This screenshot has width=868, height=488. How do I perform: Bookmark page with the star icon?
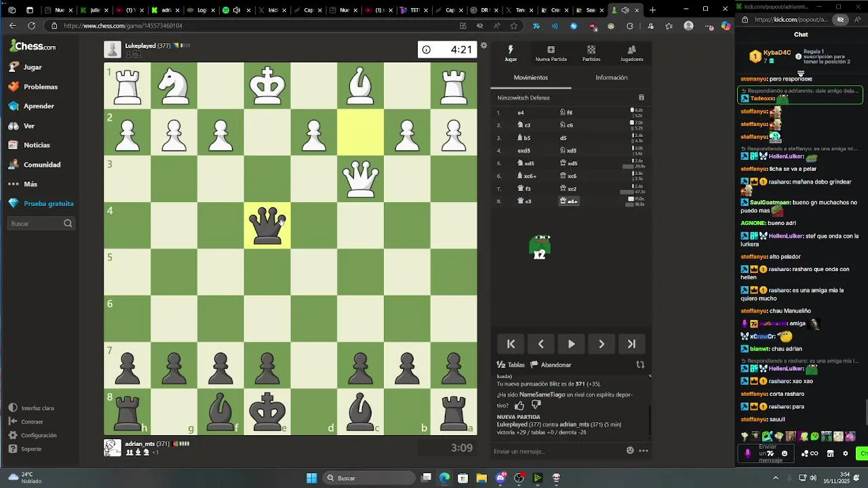pos(514,26)
